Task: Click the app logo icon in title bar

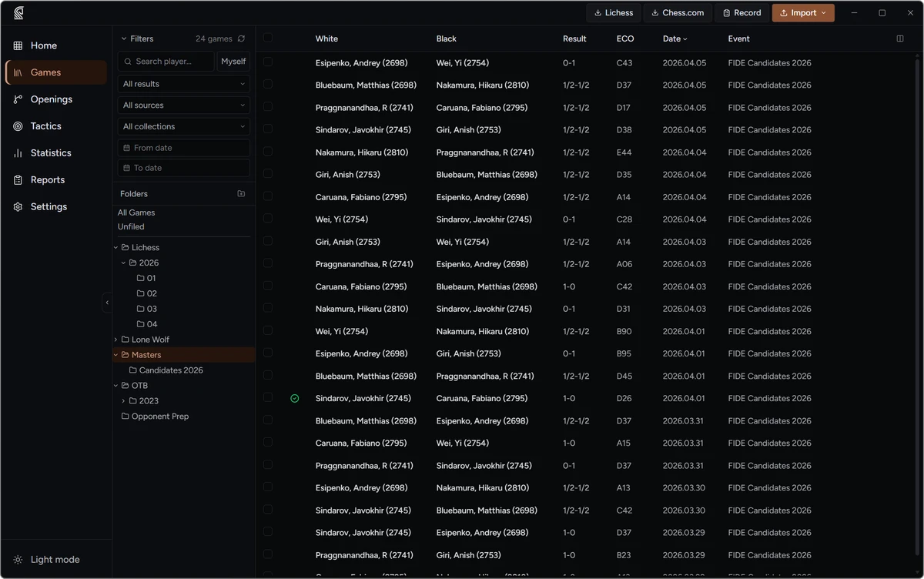Action: pyautogui.click(x=18, y=12)
